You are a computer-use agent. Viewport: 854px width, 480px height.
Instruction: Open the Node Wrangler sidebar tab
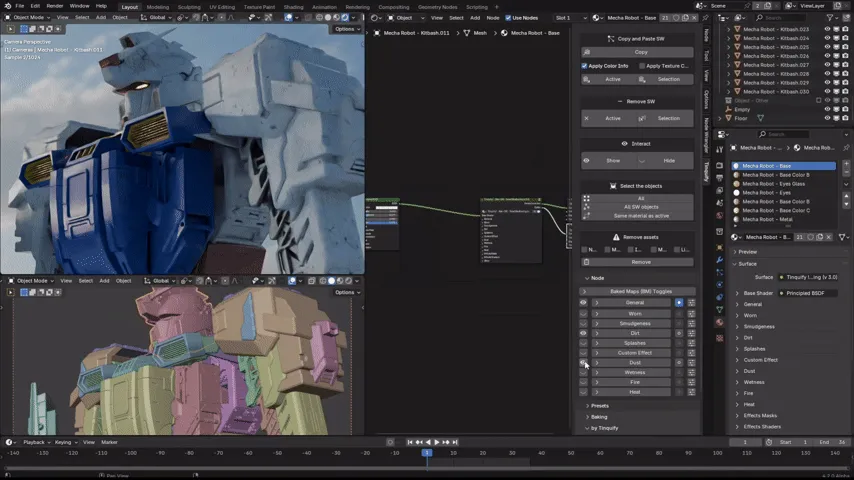[x=706, y=135]
